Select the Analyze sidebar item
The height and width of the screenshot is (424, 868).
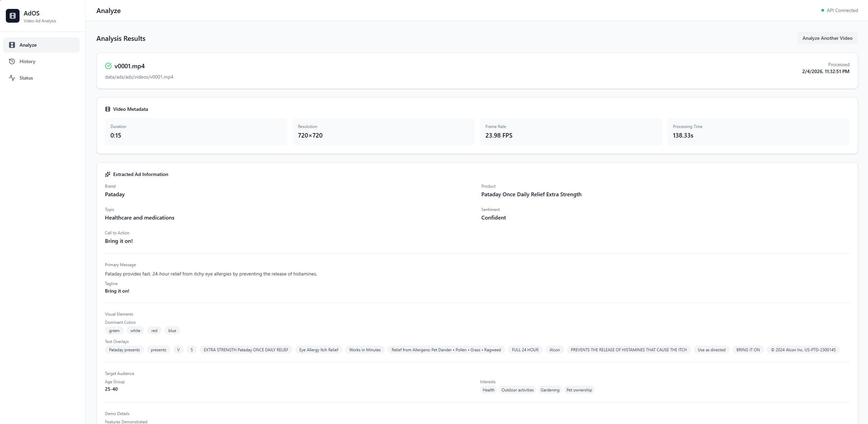[x=28, y=45]
